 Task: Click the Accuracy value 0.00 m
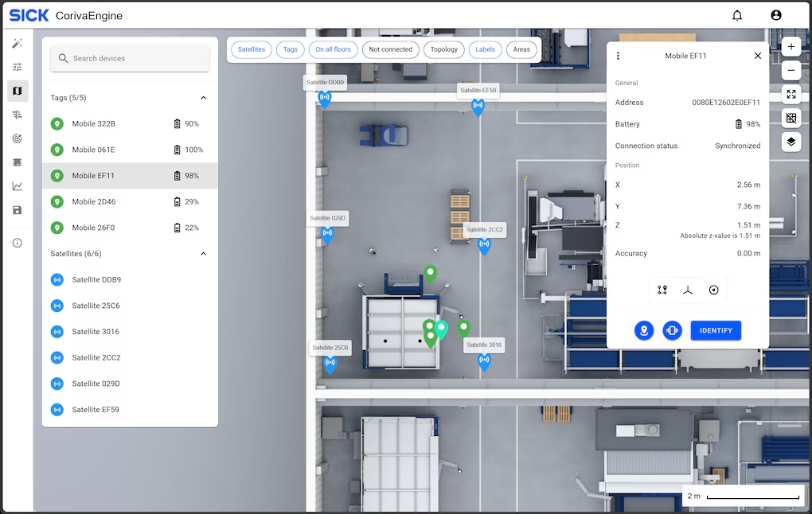[748, 254]
